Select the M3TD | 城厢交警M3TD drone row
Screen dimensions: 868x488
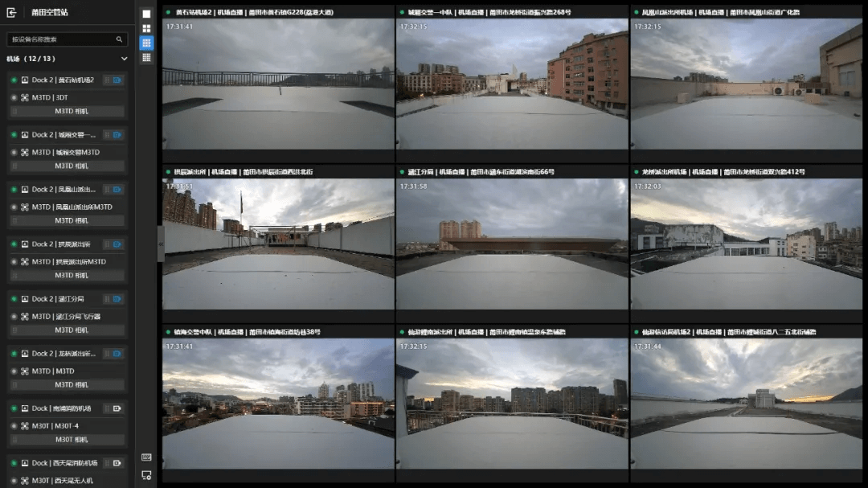click(67, 152)
